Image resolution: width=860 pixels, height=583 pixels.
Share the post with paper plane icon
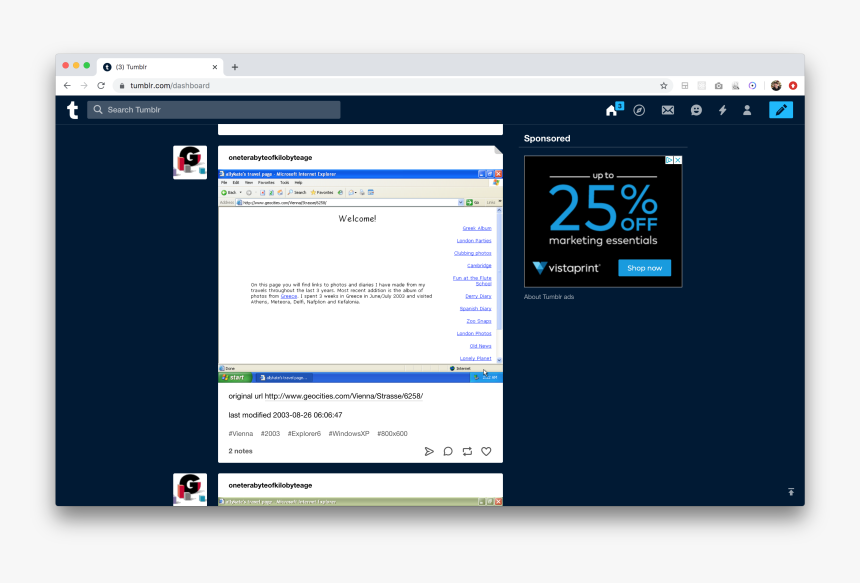429,451
